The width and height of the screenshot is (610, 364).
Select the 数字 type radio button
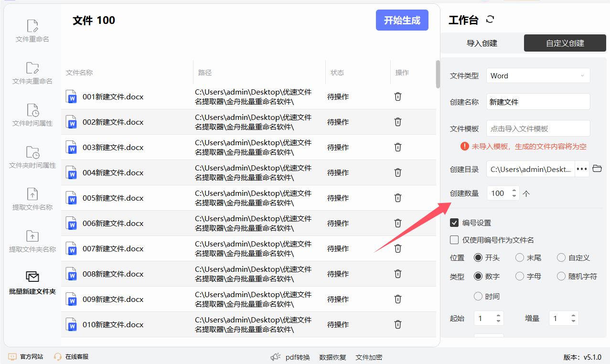(478, 276)
